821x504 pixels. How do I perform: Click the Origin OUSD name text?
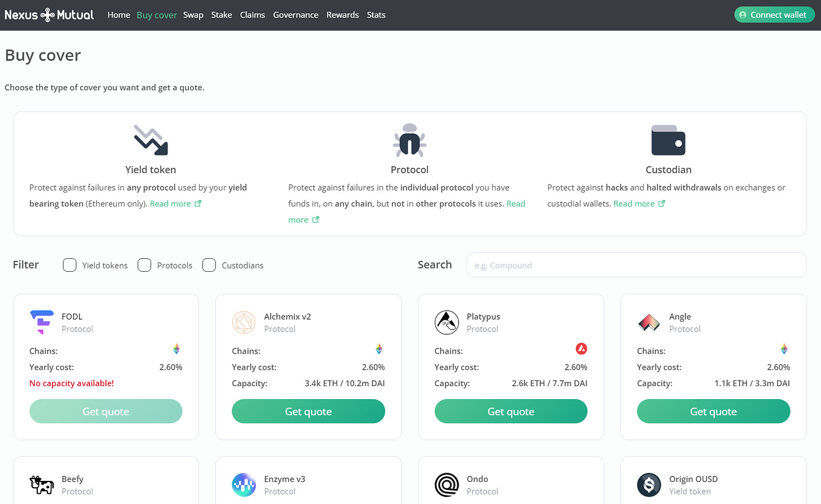pyautogui.click(x=694, y=479)
